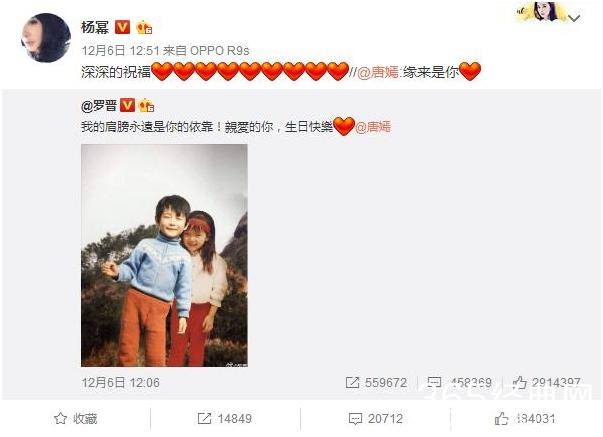The width and height of the screenshot is (603, 437).
Task: Open the original post's 12月6日 12:06 timestamp
Action: click(120, 382)
